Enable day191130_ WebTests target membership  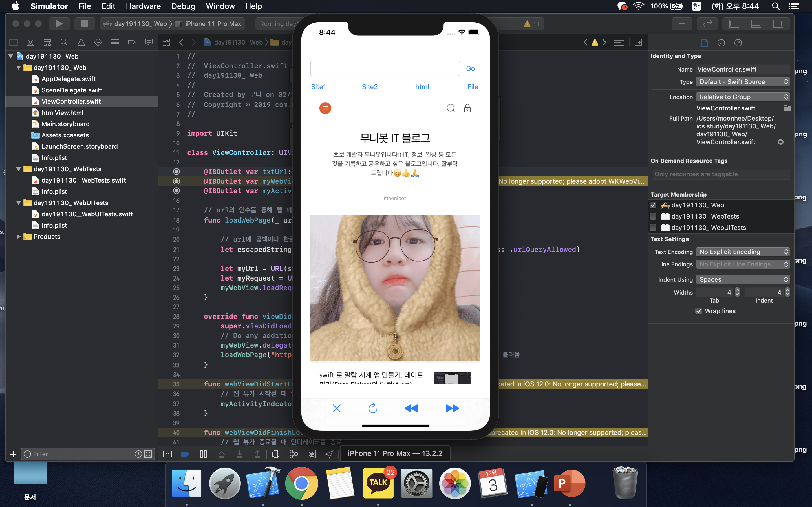[x=653, y=216]
